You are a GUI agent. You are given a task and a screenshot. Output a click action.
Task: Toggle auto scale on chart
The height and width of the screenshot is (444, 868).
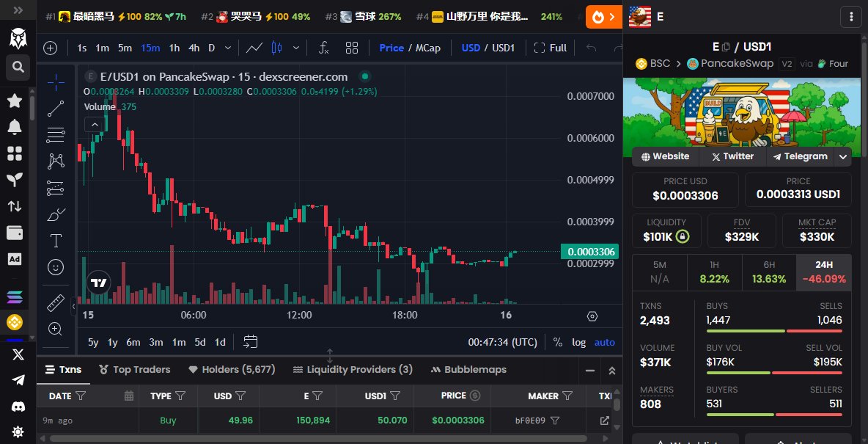(605, 342)
